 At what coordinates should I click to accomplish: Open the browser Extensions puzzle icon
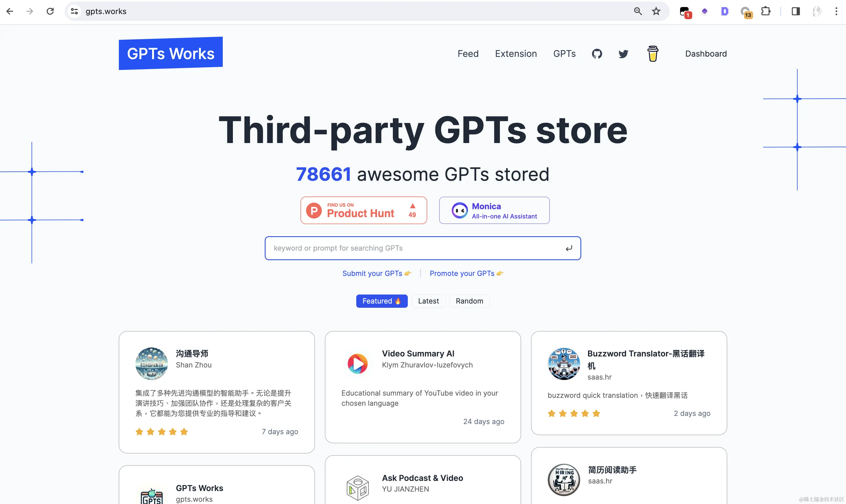point(765,11)
